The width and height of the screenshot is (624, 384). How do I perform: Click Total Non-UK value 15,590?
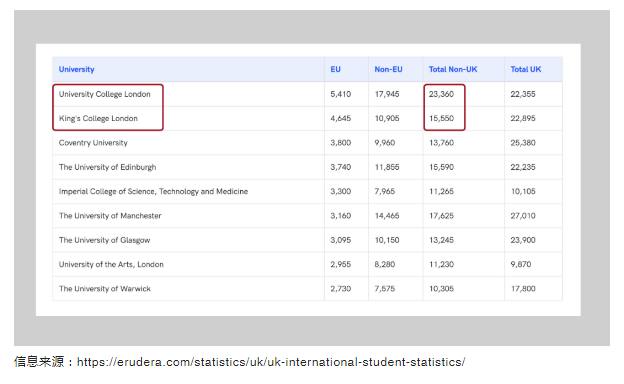441,167
